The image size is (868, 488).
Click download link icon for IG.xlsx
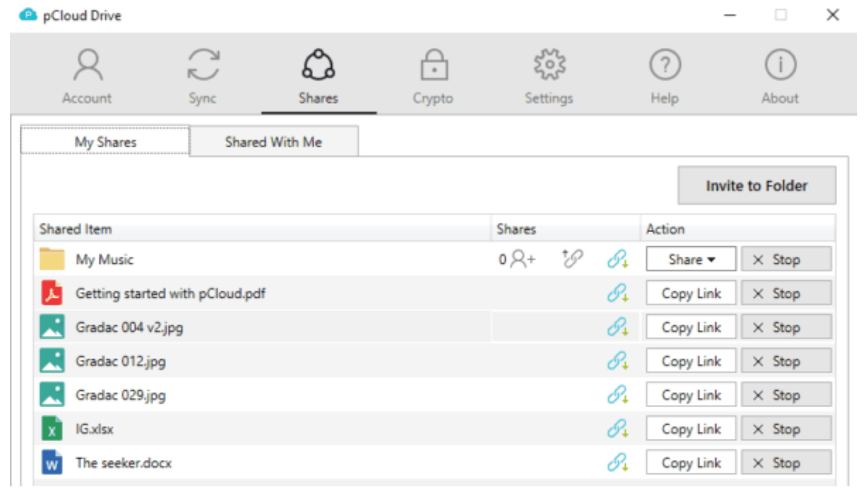618,429
